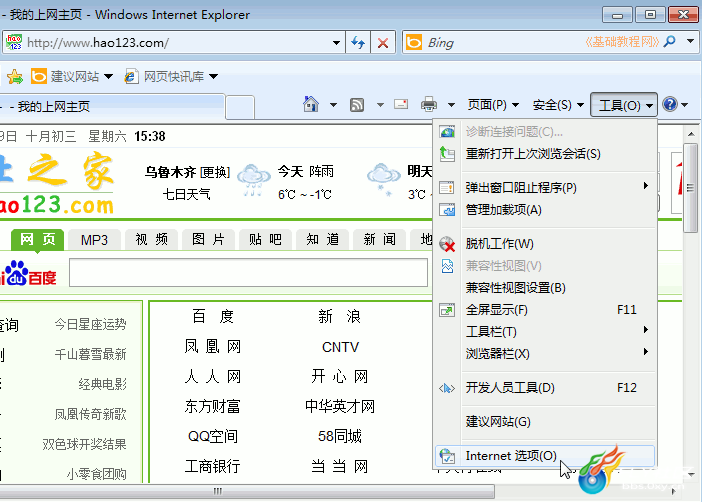Click the hao123 favicon in address bar
Viewport: 702px width, 502px height.
pyautogui.click(x=14, y=42)
